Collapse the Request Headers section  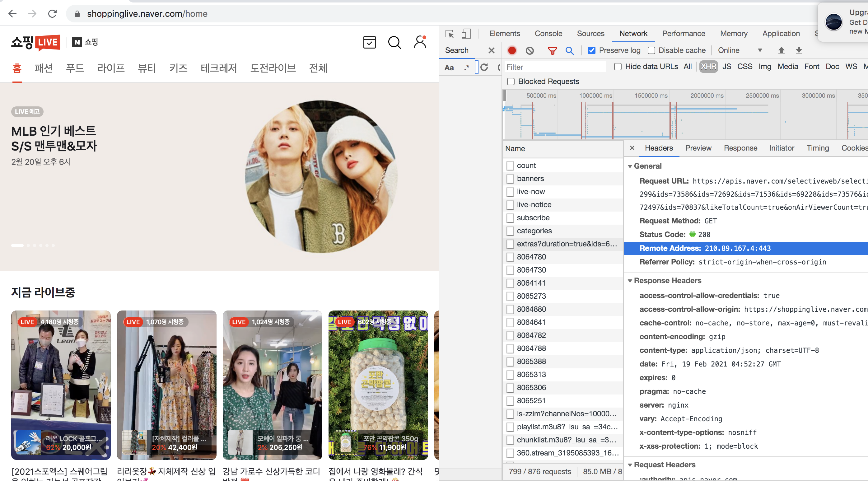[630, 465]
